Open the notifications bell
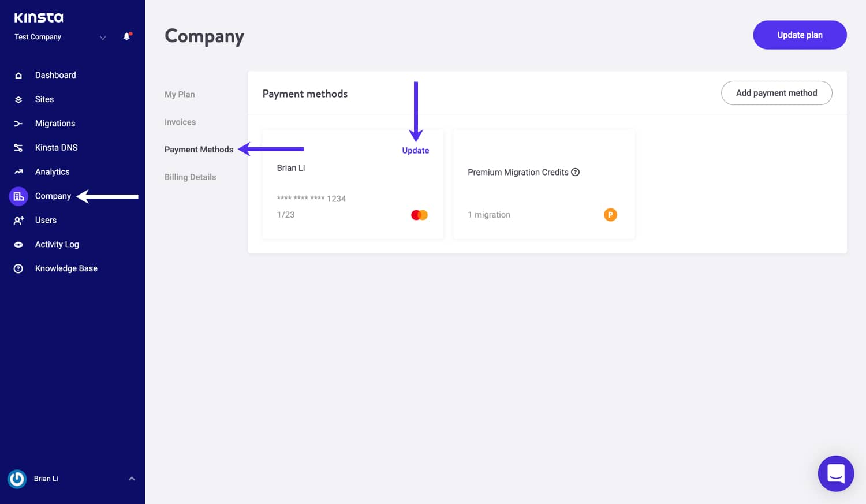Screen dimensions: 866x504 coord(127,37)
